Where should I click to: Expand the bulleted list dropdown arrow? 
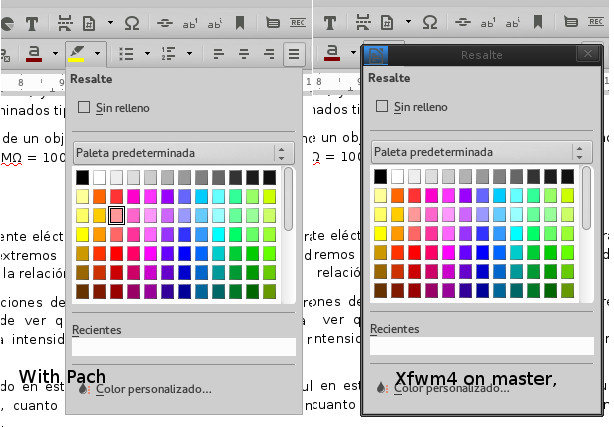pyautogui.click(x=147, y=54)
